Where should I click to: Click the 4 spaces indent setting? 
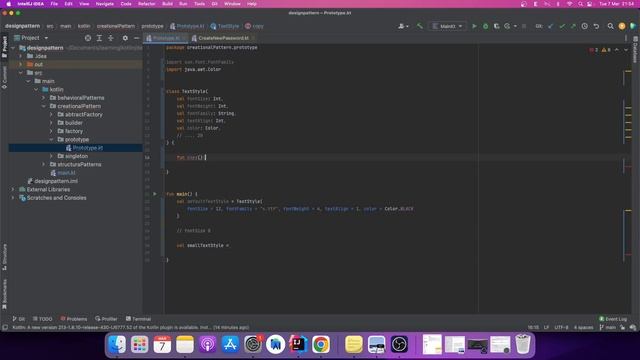pos(583,327)
